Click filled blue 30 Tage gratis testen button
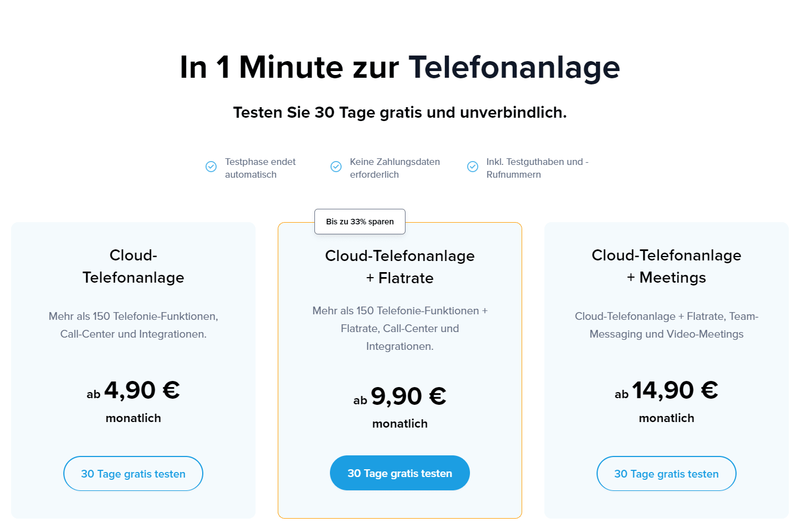The image size is (796, 532). [x=400, y=473]
